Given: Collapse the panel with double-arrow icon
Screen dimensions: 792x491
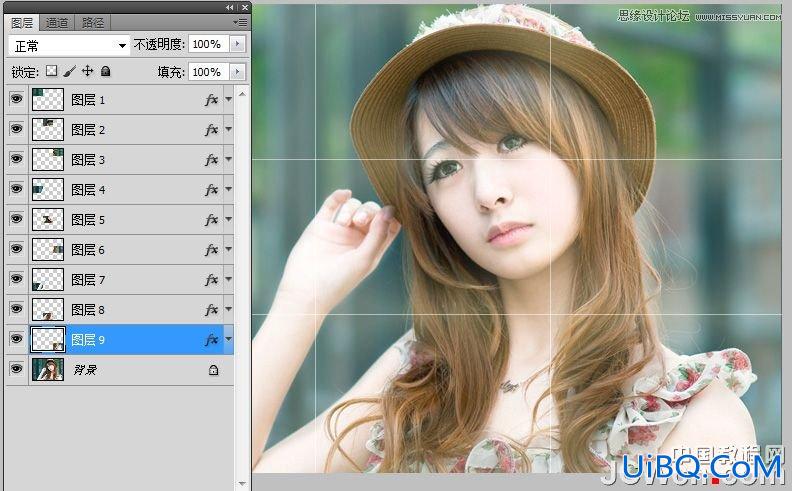Looking at the screenshot, I should pyautogui.click(x=230, y=7).
